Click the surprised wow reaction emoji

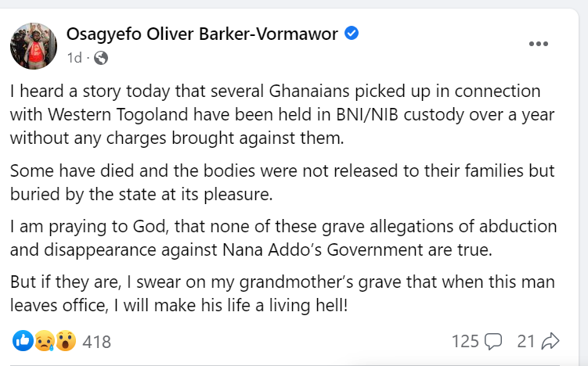point(66,341)
